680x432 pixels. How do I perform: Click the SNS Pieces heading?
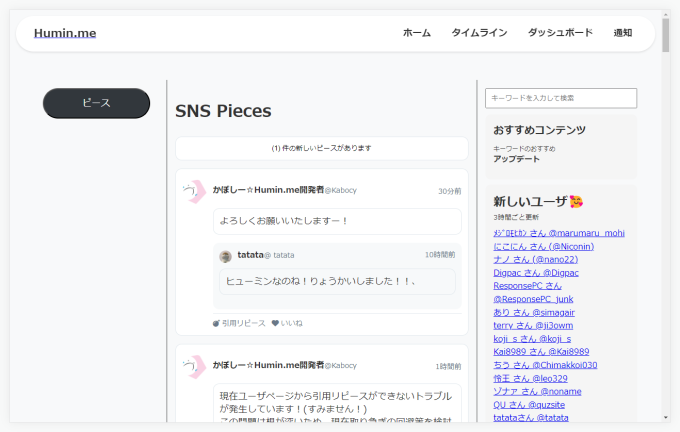coord(223,111)
